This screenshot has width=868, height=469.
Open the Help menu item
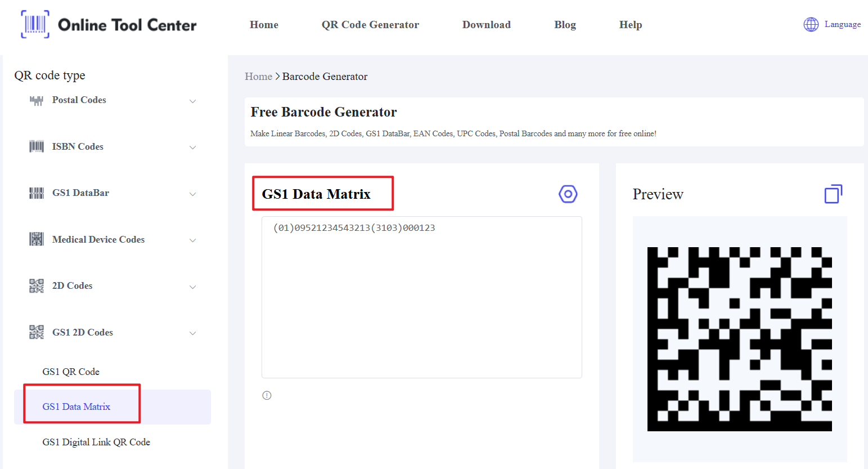(x=631, y=25)
